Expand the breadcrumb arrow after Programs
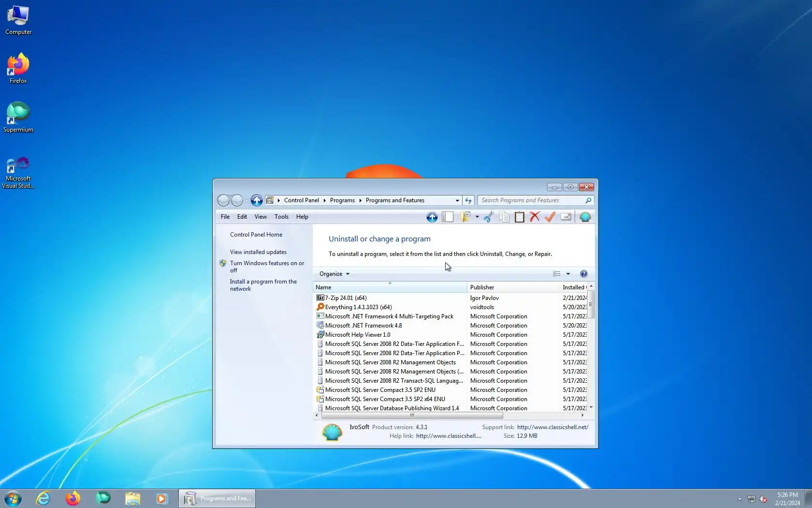Image resolution: width=812 pixels, height=508 pixels. tap(360, 200)
